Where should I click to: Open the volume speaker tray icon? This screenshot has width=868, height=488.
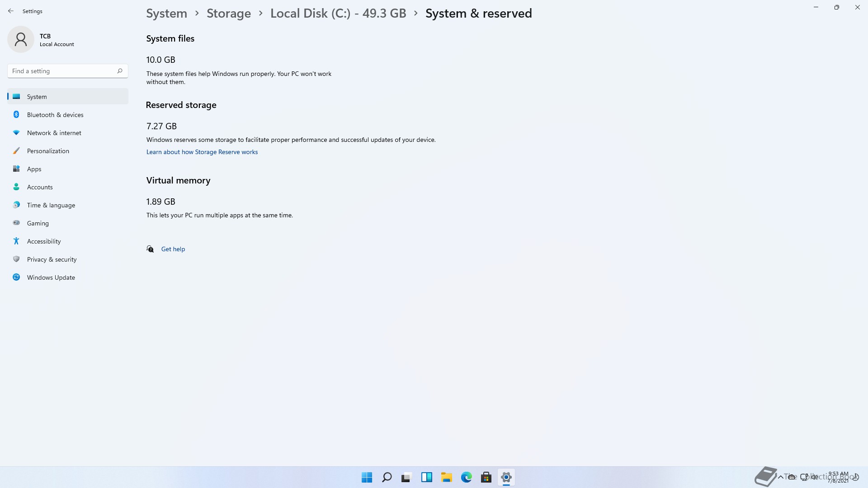pyautogui.click(x=815, y=477)
